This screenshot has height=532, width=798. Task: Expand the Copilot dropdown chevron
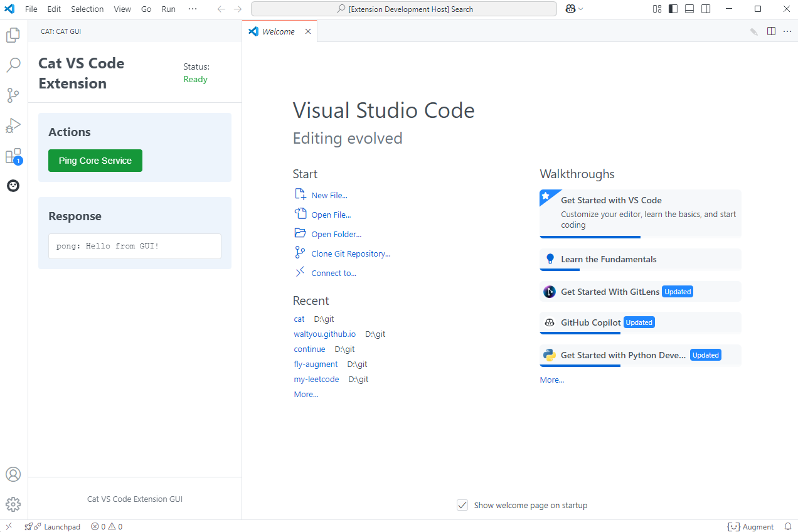click(581, 9)
